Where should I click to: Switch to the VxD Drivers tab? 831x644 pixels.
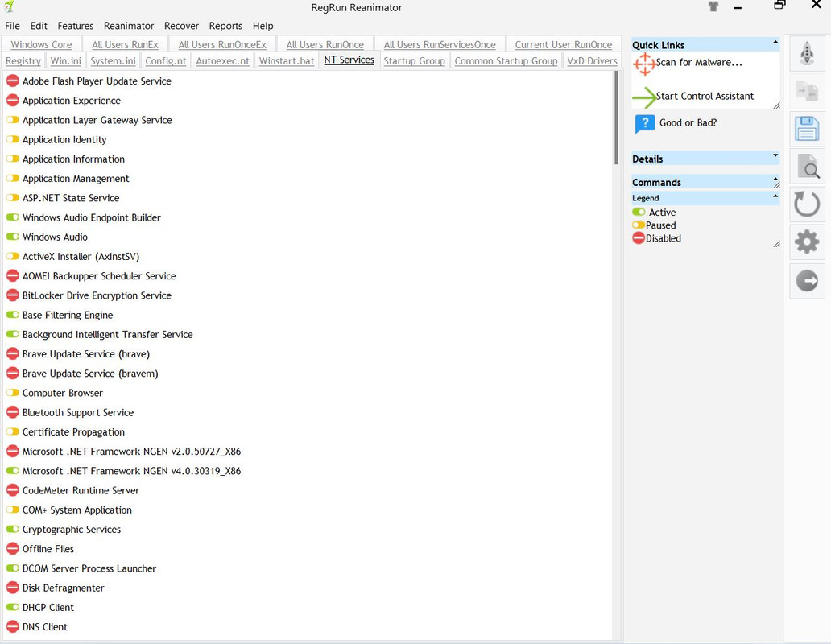coord(592,61)
